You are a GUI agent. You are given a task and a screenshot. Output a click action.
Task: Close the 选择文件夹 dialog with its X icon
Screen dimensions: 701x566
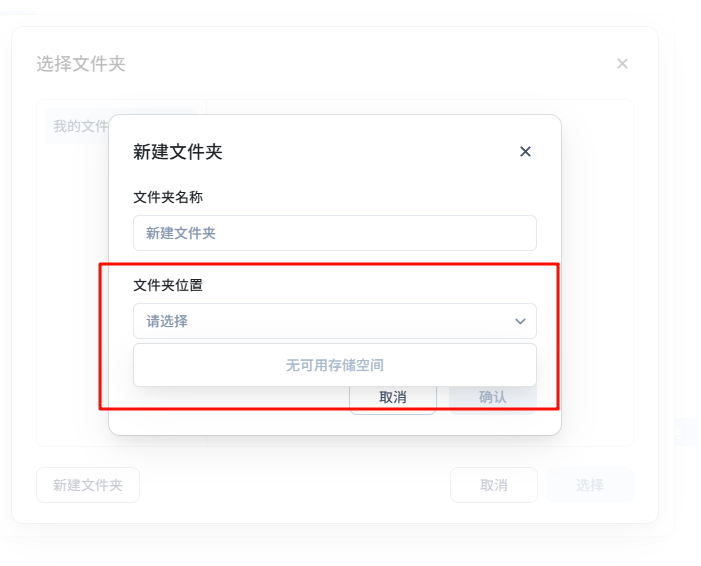click(622, 64)
